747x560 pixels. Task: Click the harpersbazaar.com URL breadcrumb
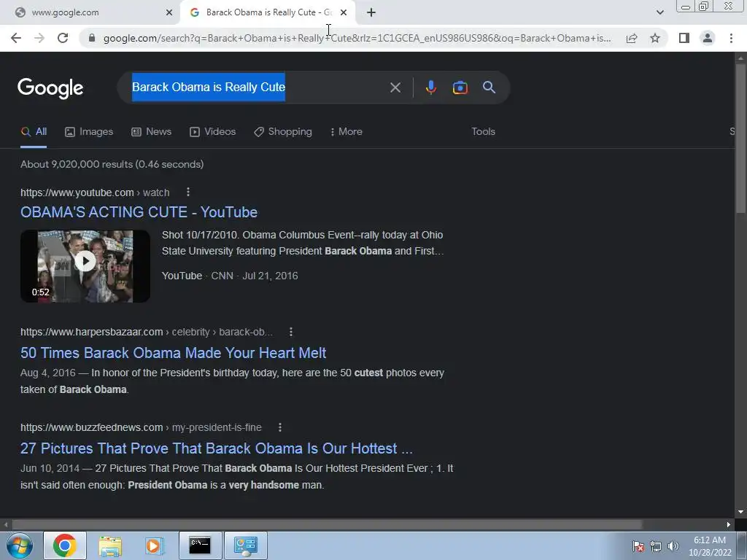point(146,332)
